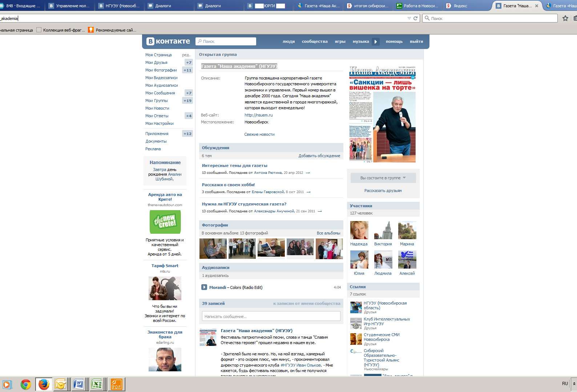Viewport: 577px width, 392px height.
Task: Visit the http://nsuem.ru website link
Action: coord(259,115)
